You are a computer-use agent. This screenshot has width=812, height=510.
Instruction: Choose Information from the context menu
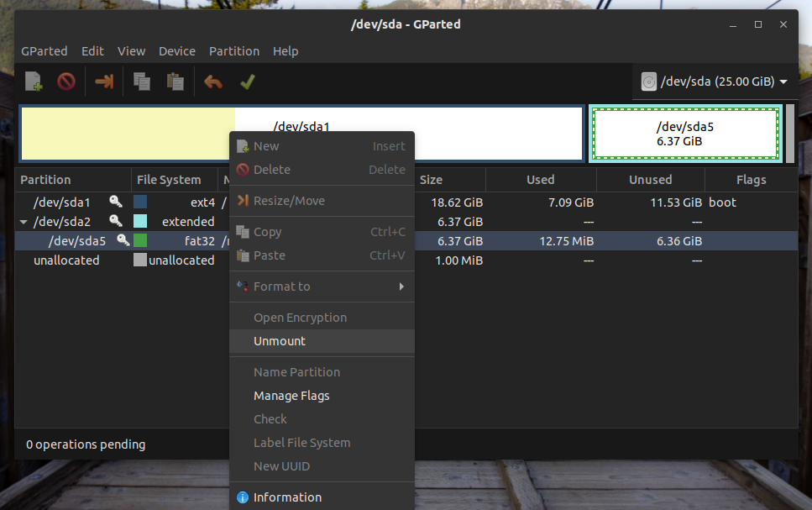point(322,497)
